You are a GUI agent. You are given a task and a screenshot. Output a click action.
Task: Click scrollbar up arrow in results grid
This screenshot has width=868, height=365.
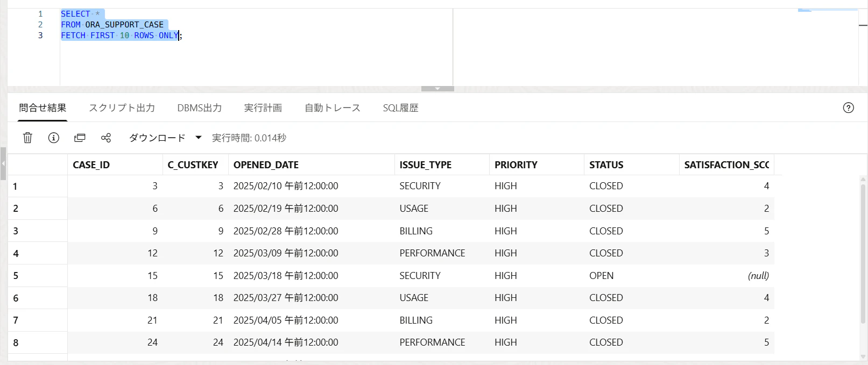[x=863, y=179]
